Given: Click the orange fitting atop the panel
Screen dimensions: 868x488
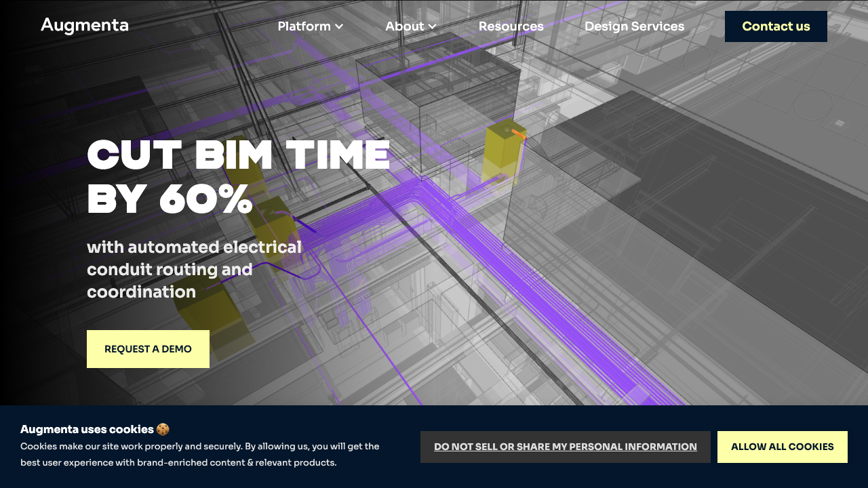Looking at the screenshot, I should click(x=516, y=134).
